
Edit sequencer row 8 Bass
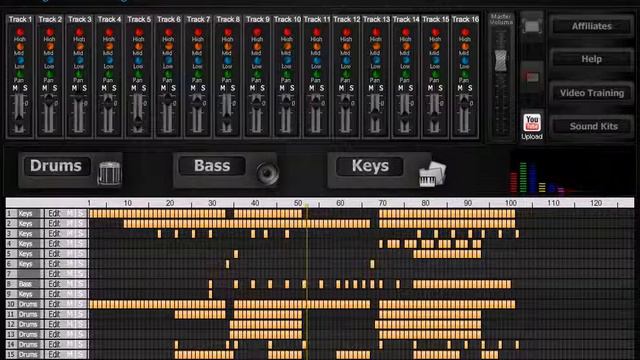click(x=54, y=284)
